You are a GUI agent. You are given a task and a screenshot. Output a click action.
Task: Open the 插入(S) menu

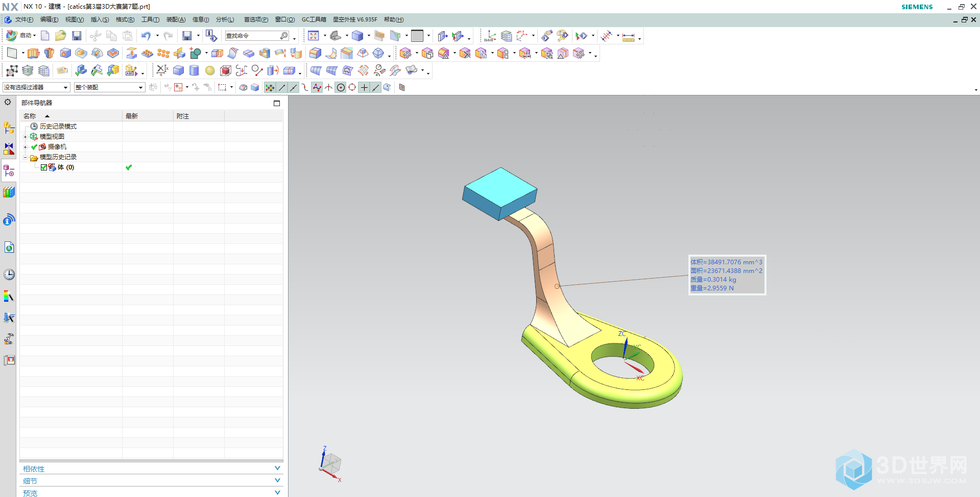[x=100, y=19]
